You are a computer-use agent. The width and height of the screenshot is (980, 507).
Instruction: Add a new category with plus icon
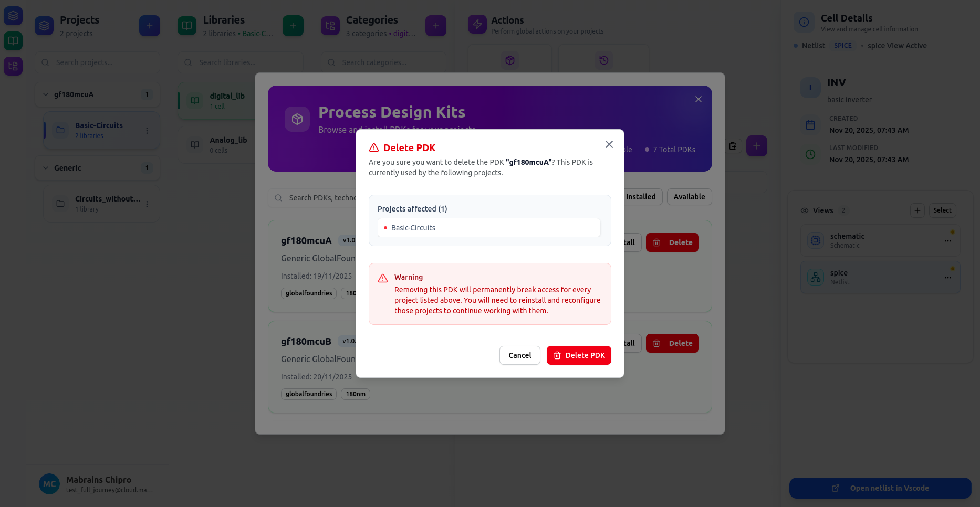point(436,26)
